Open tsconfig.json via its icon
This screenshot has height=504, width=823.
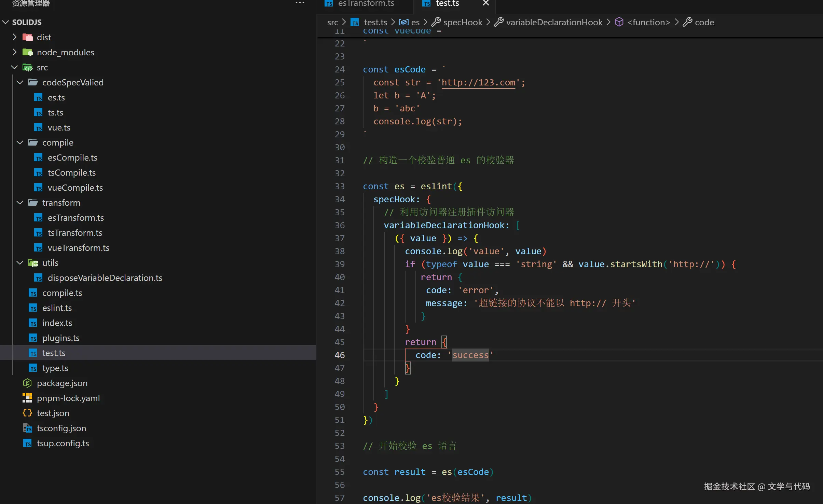[x=27, y=428]
